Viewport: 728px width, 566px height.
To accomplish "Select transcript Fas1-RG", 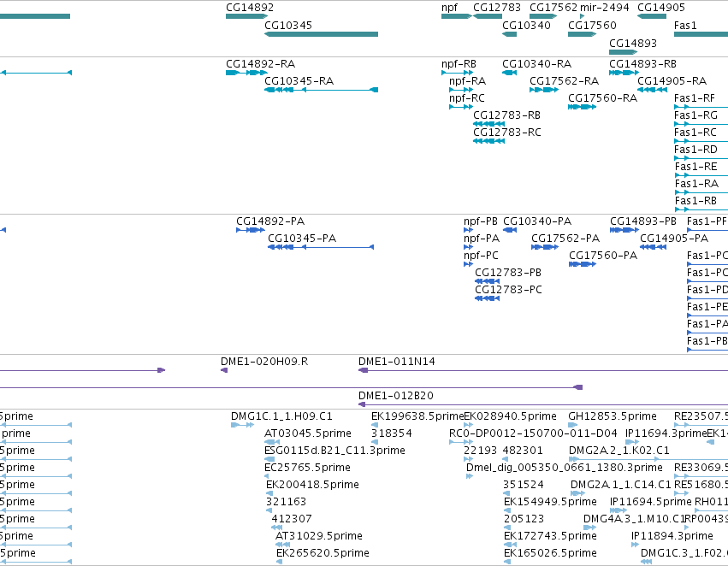I will pos(695,115).
